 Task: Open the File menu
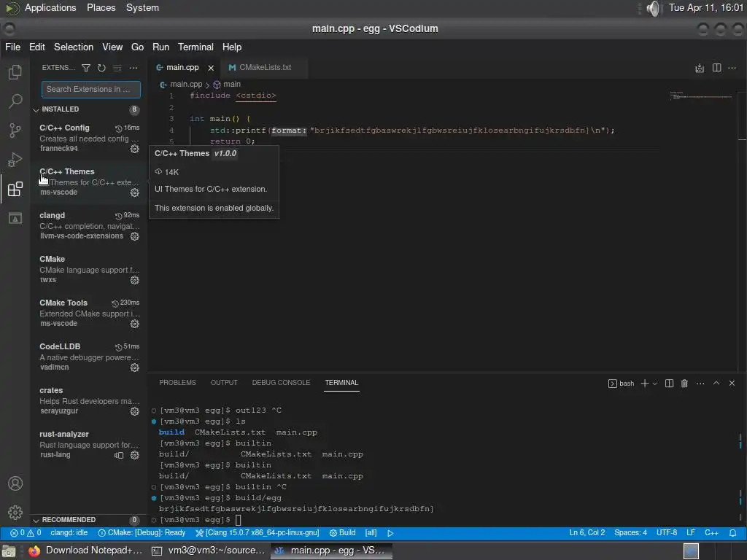(x=13, y=47)
